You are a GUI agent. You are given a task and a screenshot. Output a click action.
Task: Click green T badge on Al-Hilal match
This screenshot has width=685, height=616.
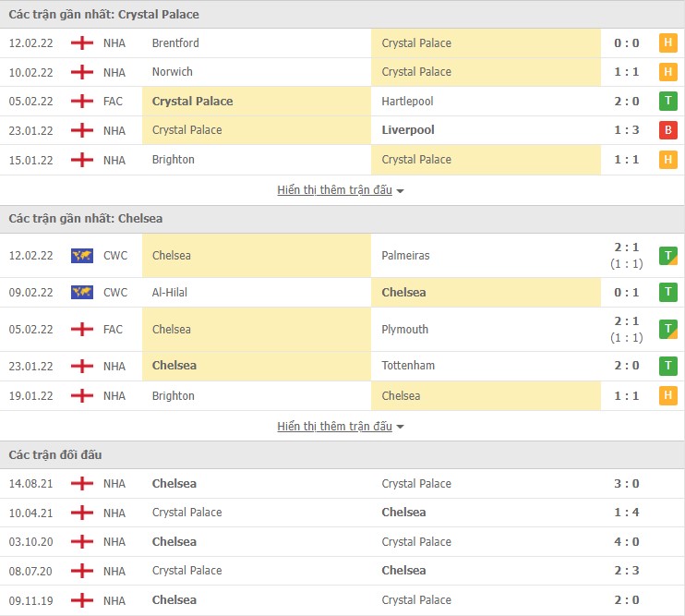tap(667, 293)
